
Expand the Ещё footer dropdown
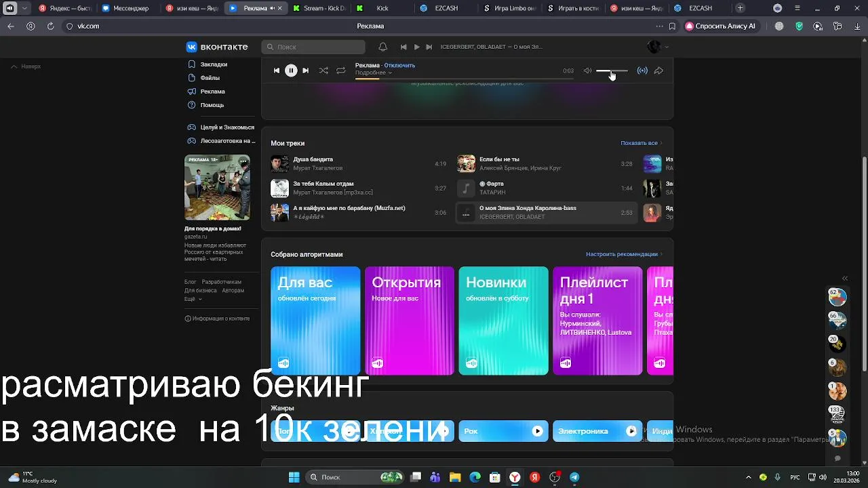click(x=193, y=299)
